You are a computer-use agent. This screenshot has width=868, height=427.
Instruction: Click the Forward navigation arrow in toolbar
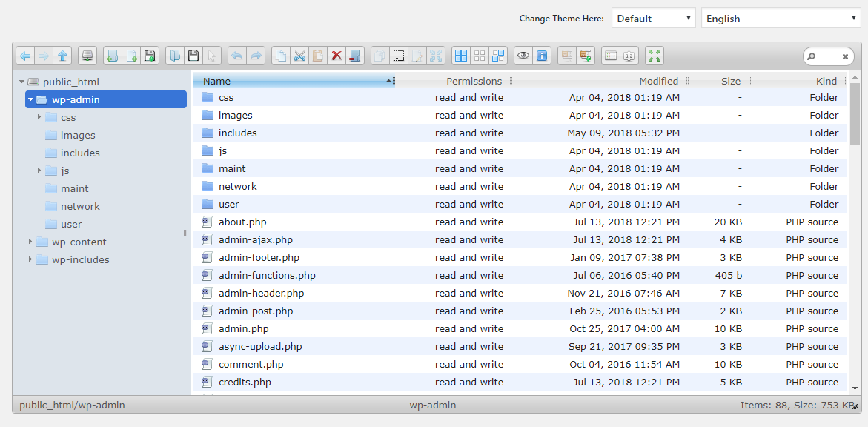pos(44,56)
